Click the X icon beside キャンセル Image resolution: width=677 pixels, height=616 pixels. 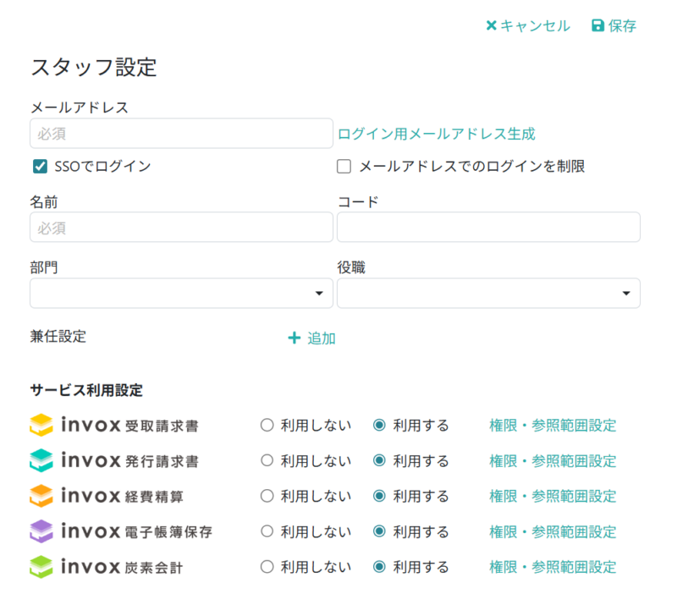coord(491,25)
